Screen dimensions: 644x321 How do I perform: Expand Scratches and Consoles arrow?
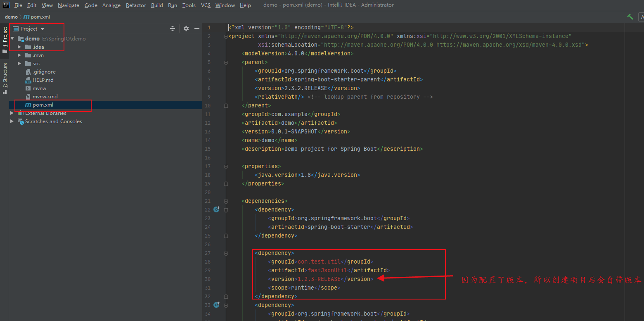(12, 121)
